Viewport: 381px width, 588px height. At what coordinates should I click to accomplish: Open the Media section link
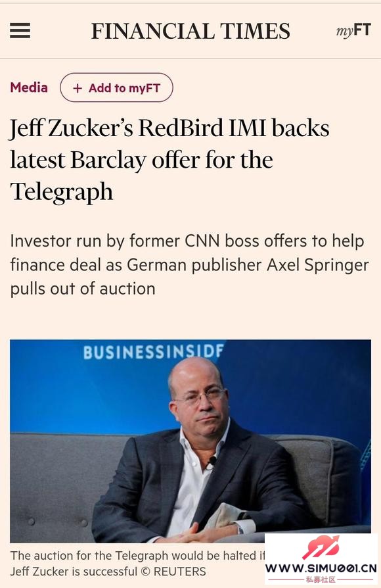click(29, 87)
